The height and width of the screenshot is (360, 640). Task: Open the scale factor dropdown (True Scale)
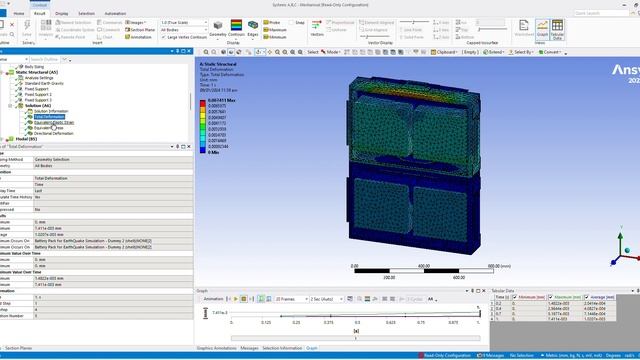point(184,22)
